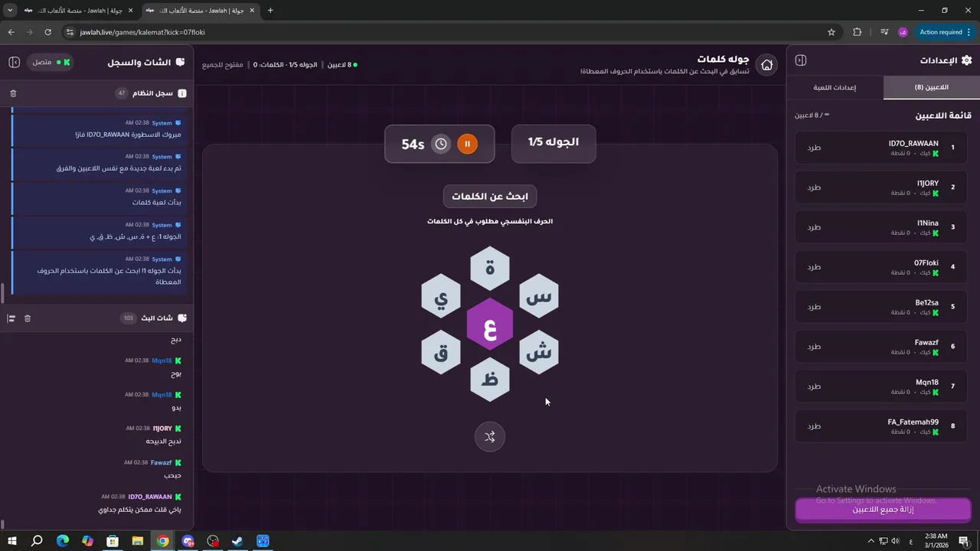Open File Explorer from the taskbar
This screenshot has width=980, height=551.
[138, 541]
